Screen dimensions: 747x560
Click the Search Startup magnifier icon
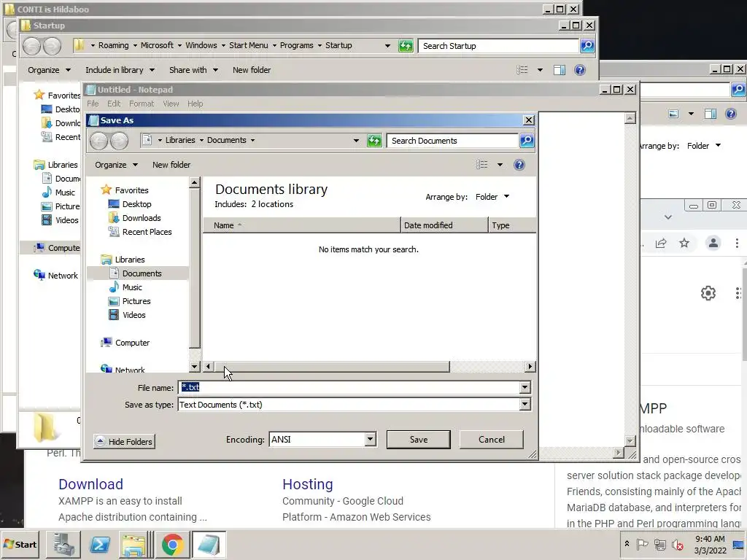pyautogui.click(x=587, y=46)
